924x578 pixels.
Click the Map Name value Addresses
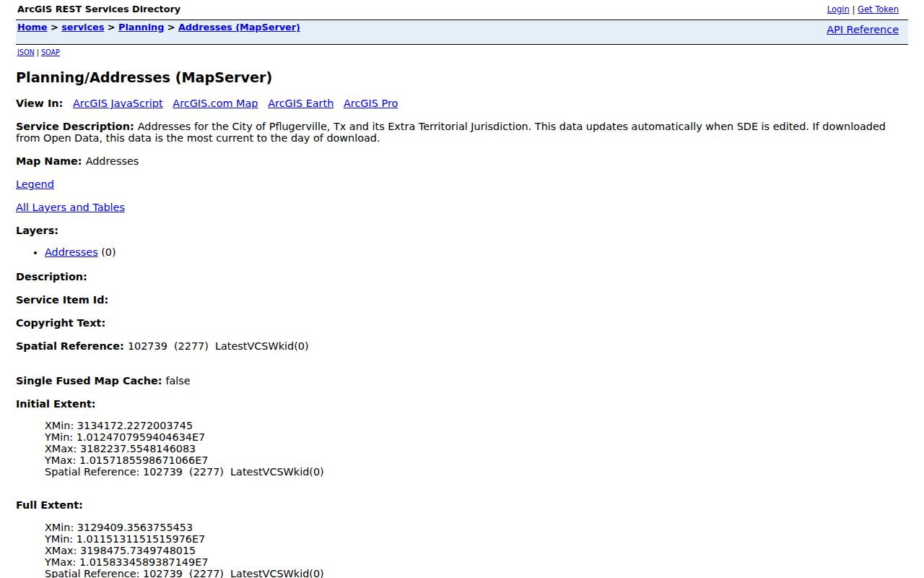[112, 161]
